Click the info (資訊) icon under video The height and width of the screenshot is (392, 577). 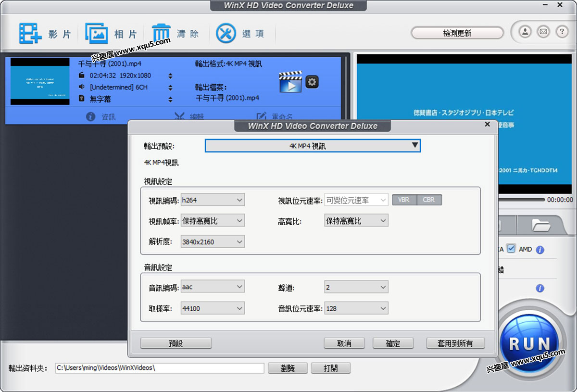90,116
